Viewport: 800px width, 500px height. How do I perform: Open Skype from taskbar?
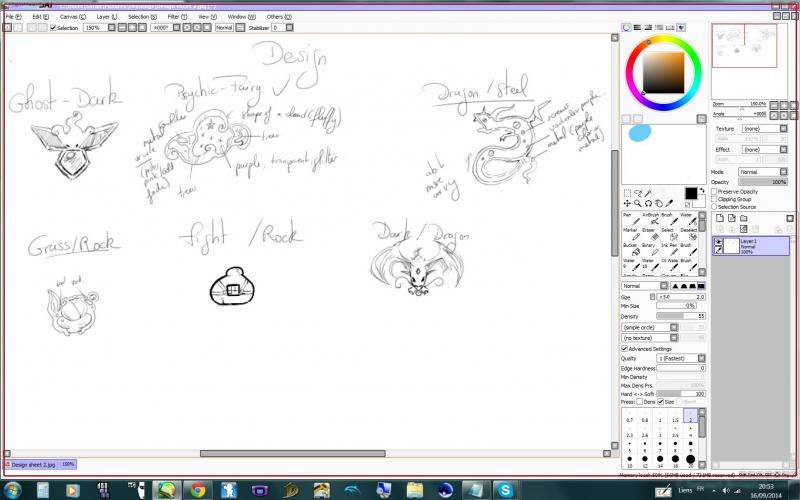pos(505,490)
